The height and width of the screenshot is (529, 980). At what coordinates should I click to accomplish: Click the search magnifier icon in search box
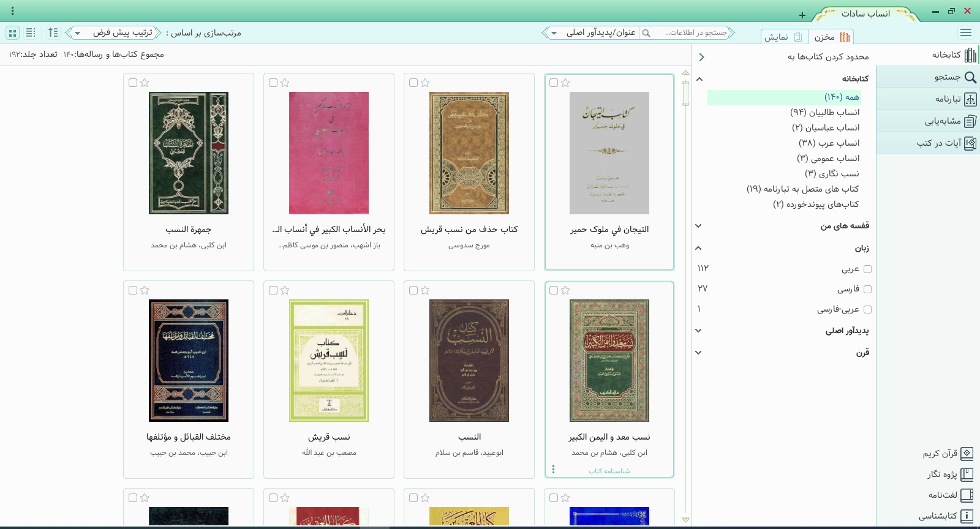point(646,33)
